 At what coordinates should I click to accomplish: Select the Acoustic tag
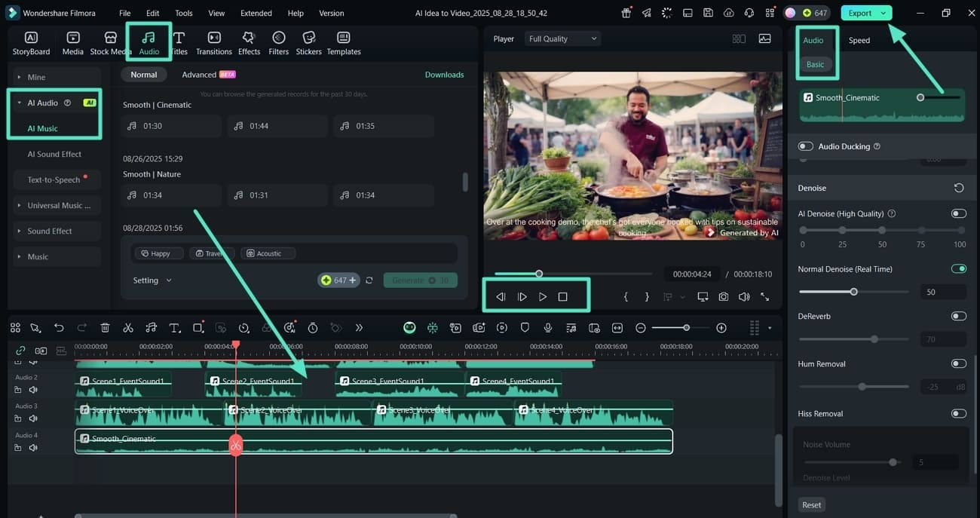[268, 253]
